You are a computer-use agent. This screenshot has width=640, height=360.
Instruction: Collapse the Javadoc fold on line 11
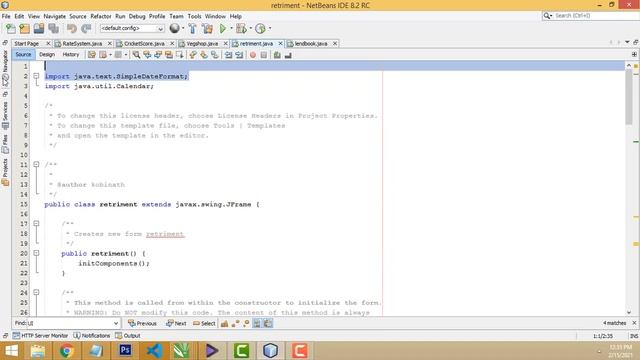tap(36, 164)
